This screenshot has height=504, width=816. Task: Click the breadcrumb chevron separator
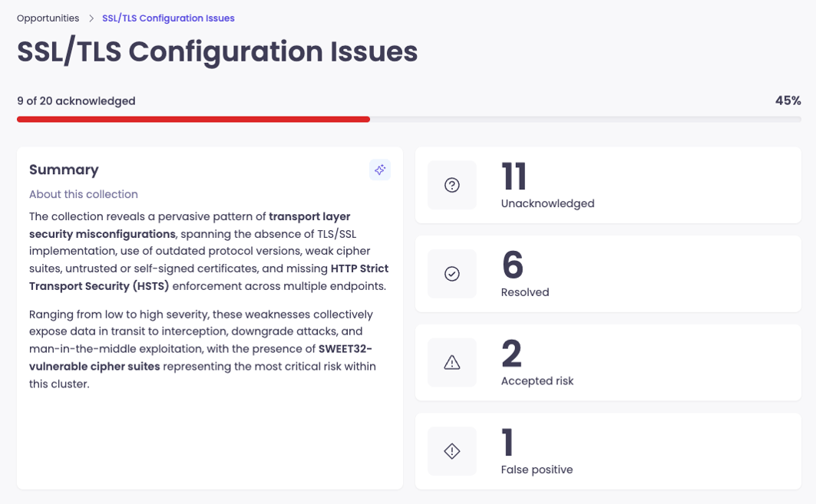(91, 18)
